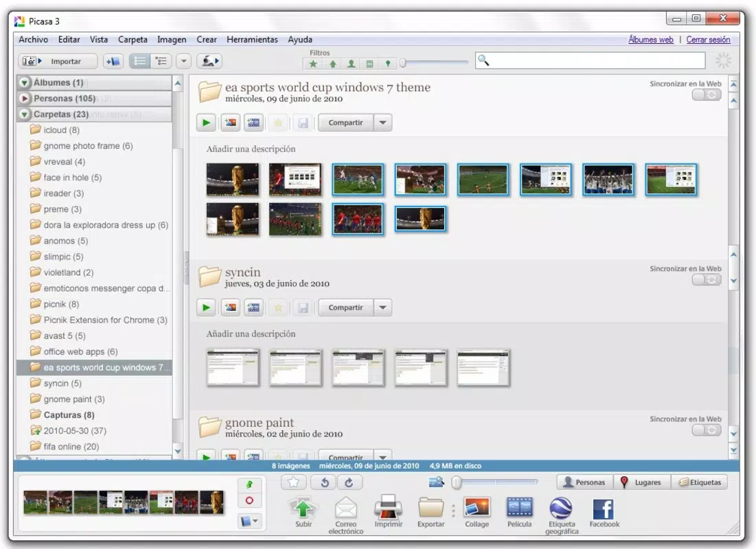This screenshot has height=549, width=756.
Task: Open the Vista menu
Action: pos(99,40)
